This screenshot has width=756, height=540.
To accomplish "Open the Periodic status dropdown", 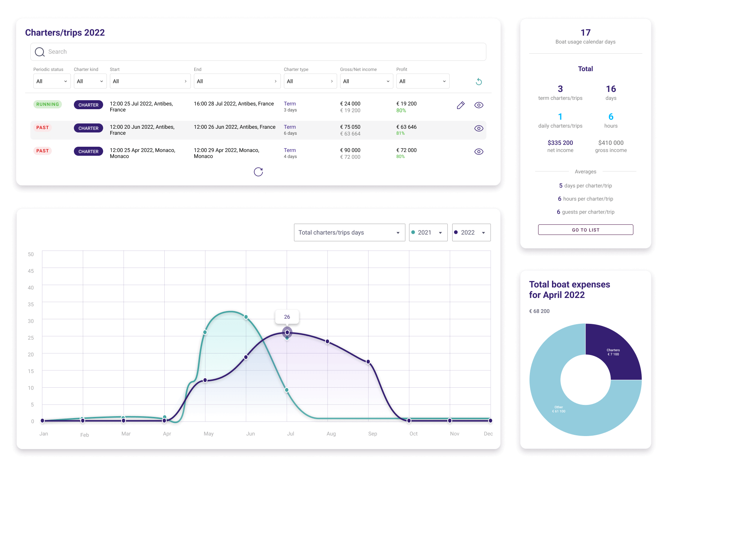I will coord(52,81).
